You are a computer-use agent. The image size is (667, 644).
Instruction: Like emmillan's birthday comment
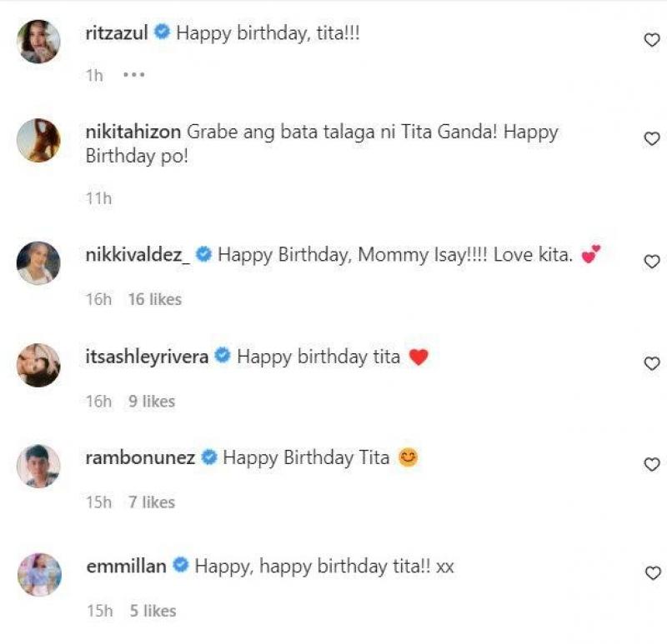(x=653, y=573)
